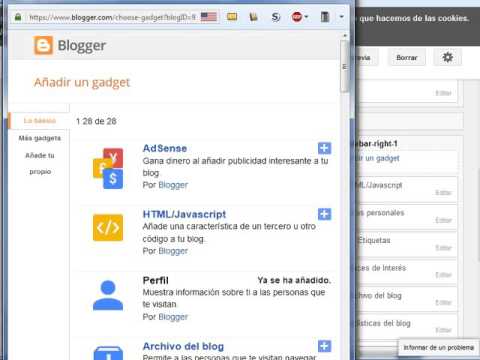
Task: Click the 'Ya se ha añadido.' status text
Action: (294, 280)
